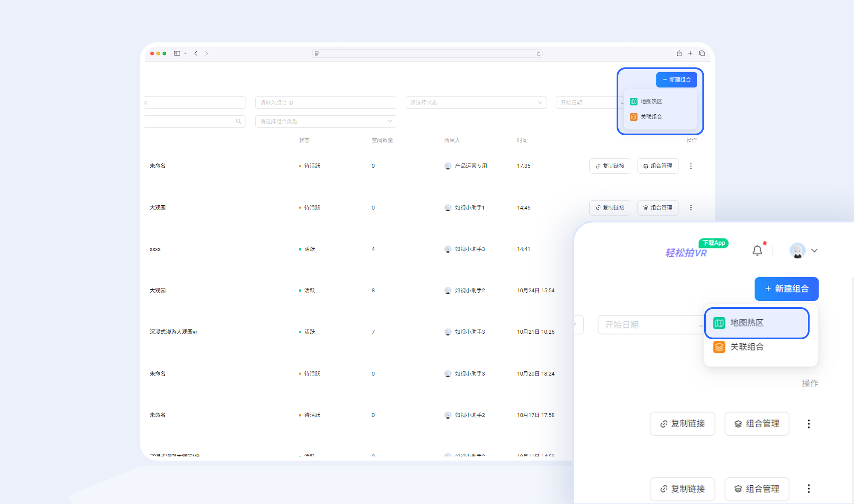Viewport: 854px width, 504px height.
Task: Expand the 请选择组合类型 dropdown
Action: 325,121
